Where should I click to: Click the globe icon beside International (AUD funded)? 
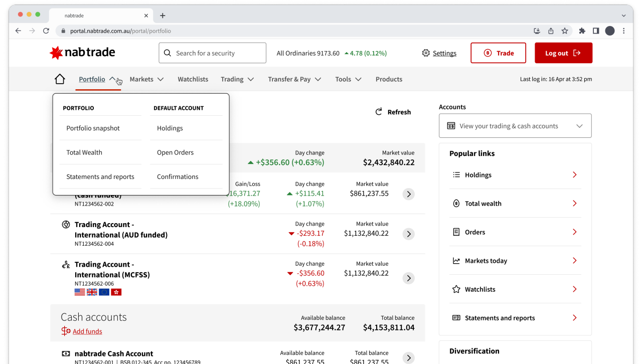[66, 225]
